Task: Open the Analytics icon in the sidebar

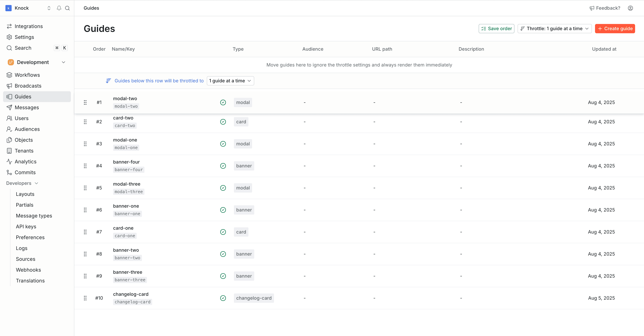Action: (x=9, y=161)
